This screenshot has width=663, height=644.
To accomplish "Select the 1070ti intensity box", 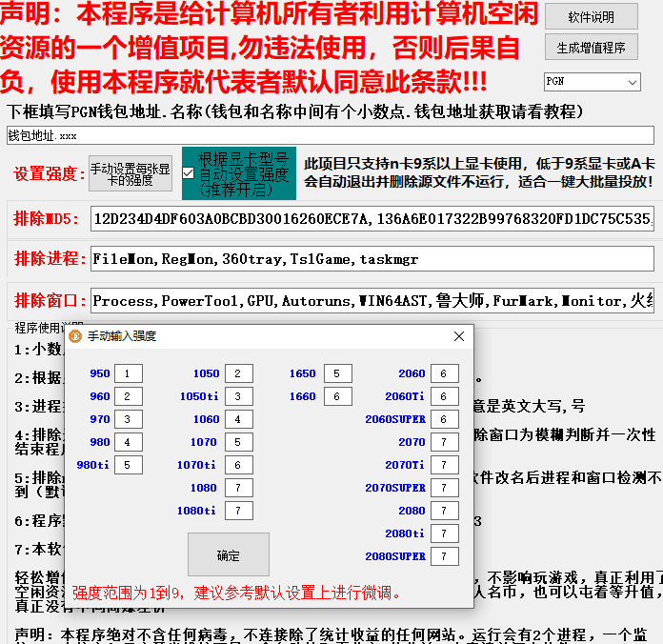I will click(239, 465).
